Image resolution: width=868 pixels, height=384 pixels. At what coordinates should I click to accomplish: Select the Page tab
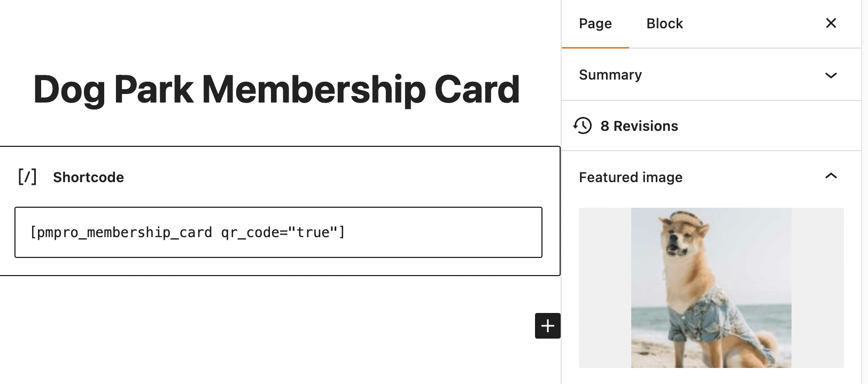pyautogui.click(x=595, y=23)
